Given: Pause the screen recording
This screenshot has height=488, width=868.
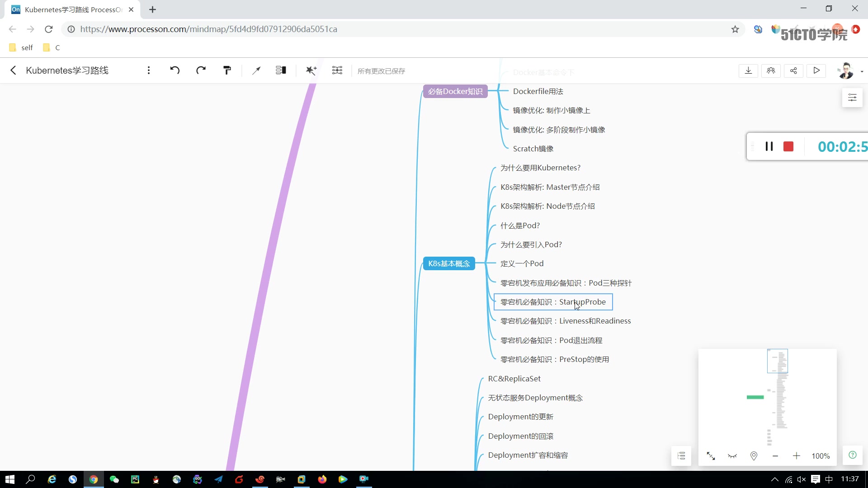Looking at the screenshot, I should (769, 146).
